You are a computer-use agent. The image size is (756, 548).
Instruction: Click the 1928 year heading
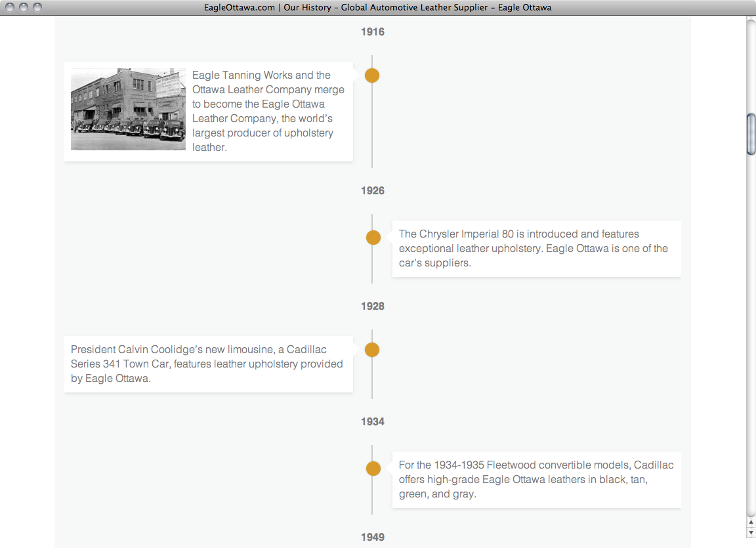pos(373,306)
